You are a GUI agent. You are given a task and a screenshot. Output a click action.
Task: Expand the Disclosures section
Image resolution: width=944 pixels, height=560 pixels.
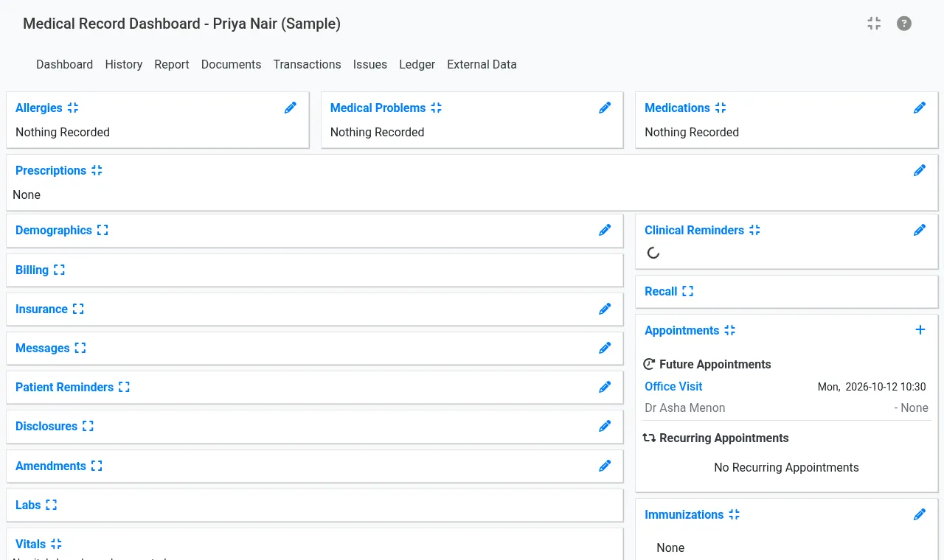(x=88, y=426)
